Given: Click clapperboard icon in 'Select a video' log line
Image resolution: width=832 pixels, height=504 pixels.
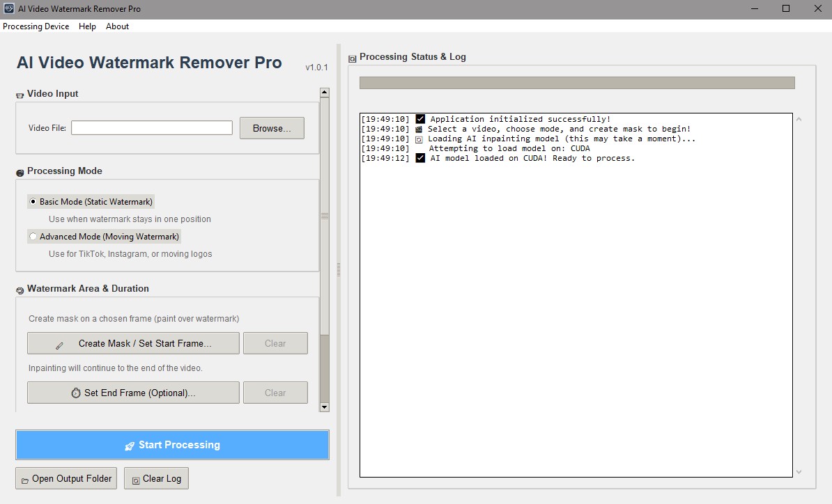Looking at the screenshot, I should click(419, 129).
